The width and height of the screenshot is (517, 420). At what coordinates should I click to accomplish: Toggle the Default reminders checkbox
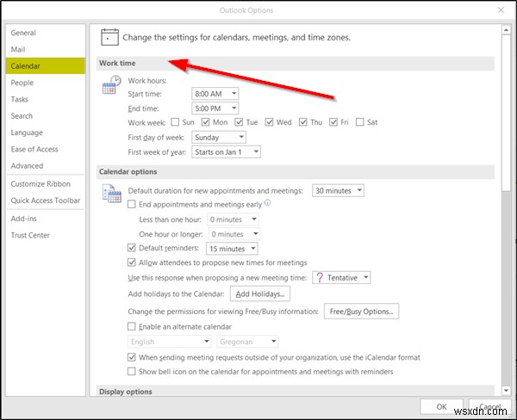132,248
